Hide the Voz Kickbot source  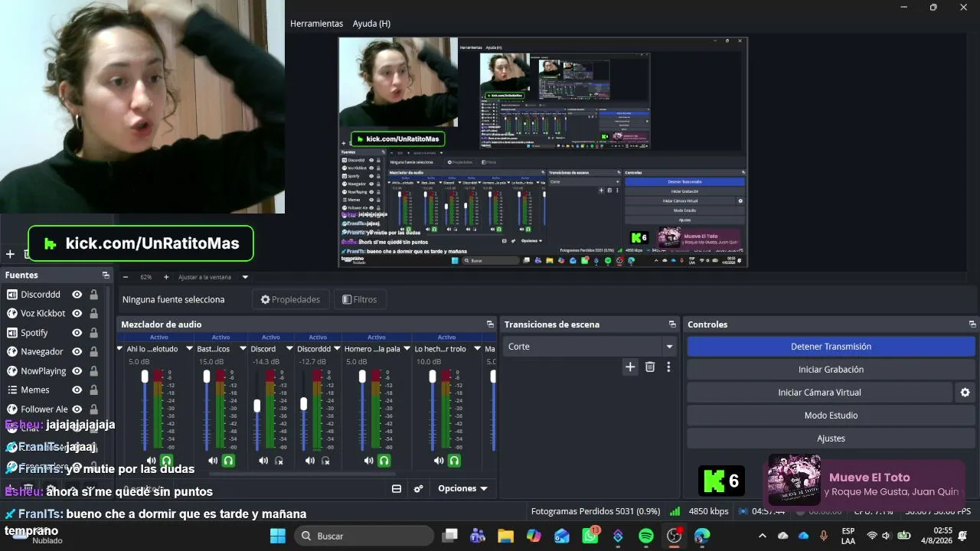(x=77, y=313)
